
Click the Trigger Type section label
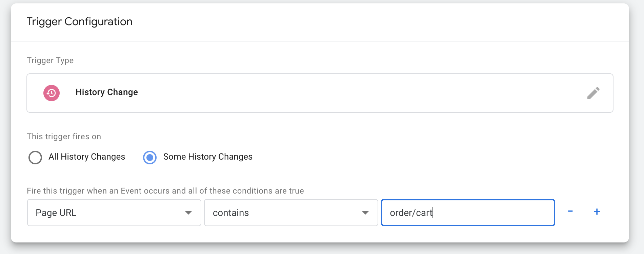click(50, 60)
